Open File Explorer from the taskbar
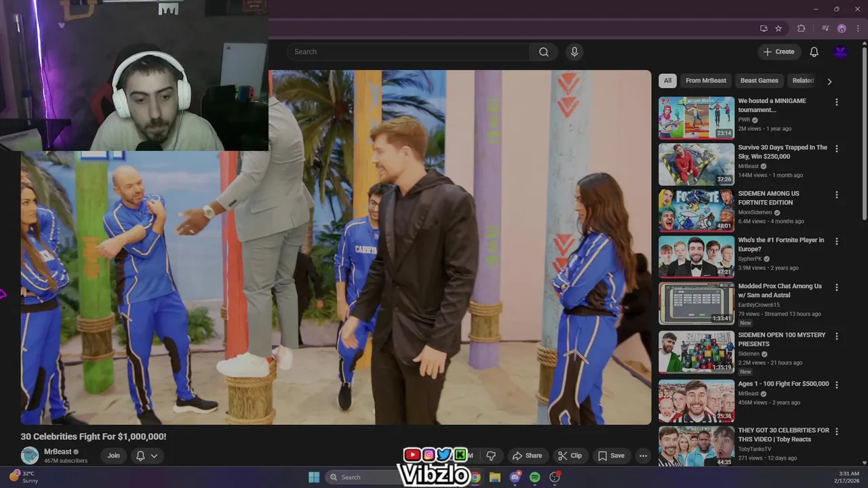Viewport: 868px width, 488px height. point(495,477)
